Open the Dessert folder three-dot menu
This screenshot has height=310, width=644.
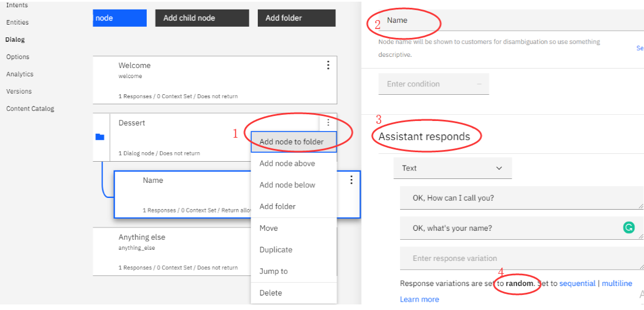click(x=328, y=123)
